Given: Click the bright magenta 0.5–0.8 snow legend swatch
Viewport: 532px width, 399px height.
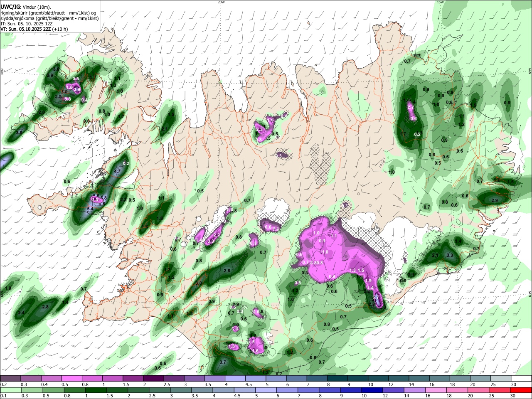Looking at the screenshot, I should tap(71, 379).
